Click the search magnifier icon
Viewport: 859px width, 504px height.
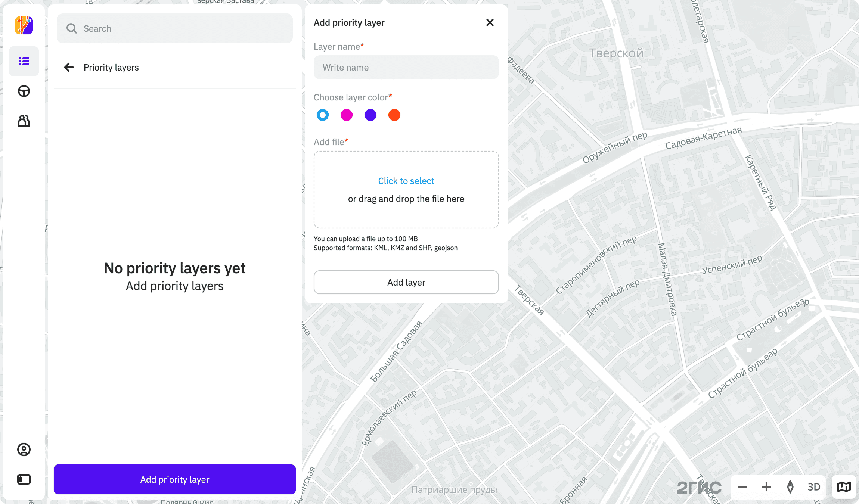[x=71, y=28]
